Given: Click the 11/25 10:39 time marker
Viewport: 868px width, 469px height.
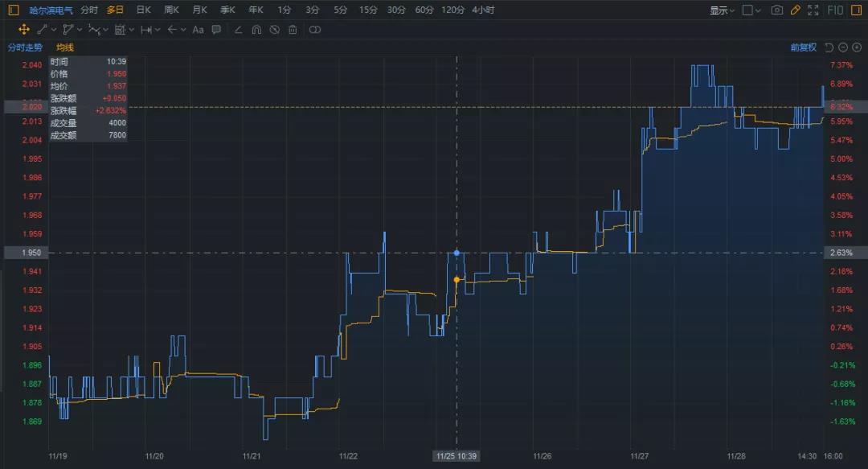Looking at the screenshot, I should [457, 455].
